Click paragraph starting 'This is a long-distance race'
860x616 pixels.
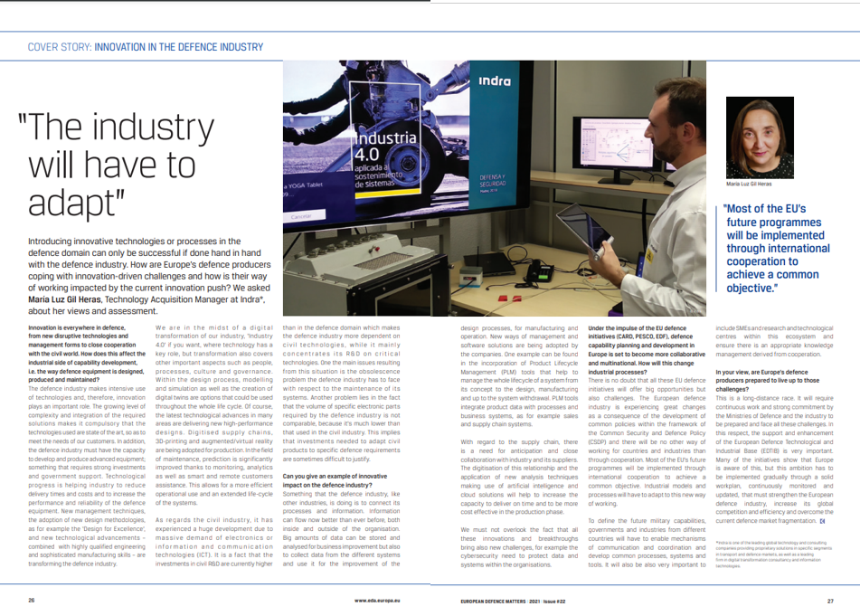[x=774, y=460]
